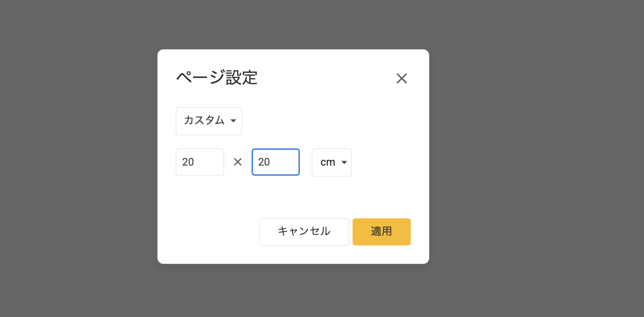Focus the first width field showing 20
Viewport: 644px width, 317px height.
coord(200,162)
